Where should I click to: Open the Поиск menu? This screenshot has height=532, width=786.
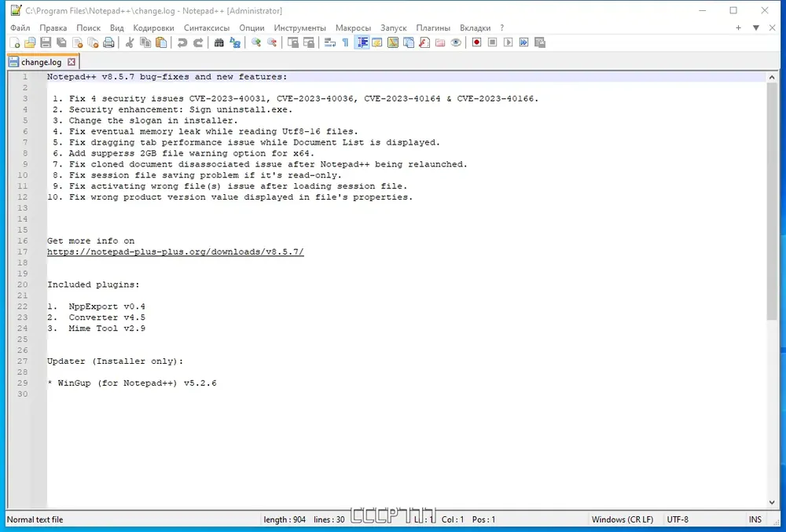tap(88, 28)
